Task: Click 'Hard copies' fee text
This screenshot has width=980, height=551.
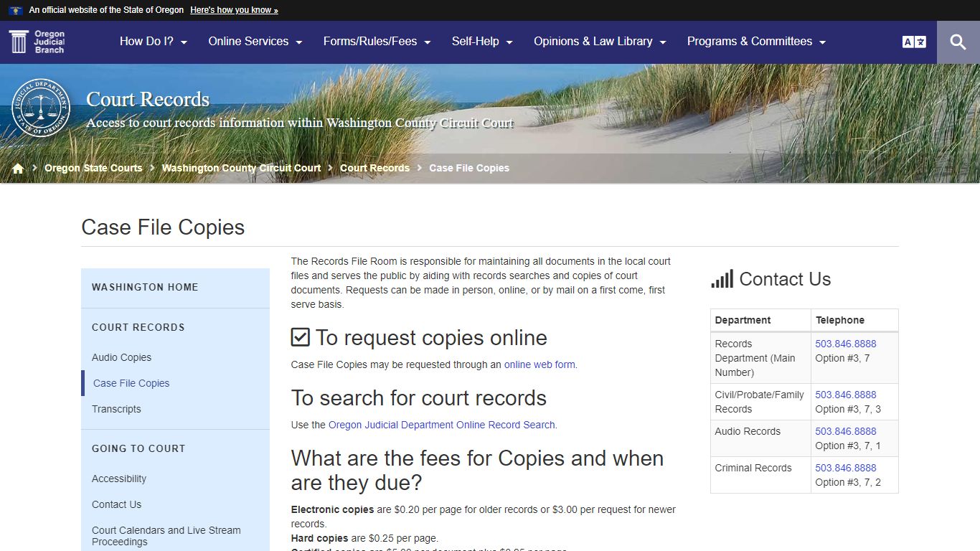Action: [x=319, y=538]
